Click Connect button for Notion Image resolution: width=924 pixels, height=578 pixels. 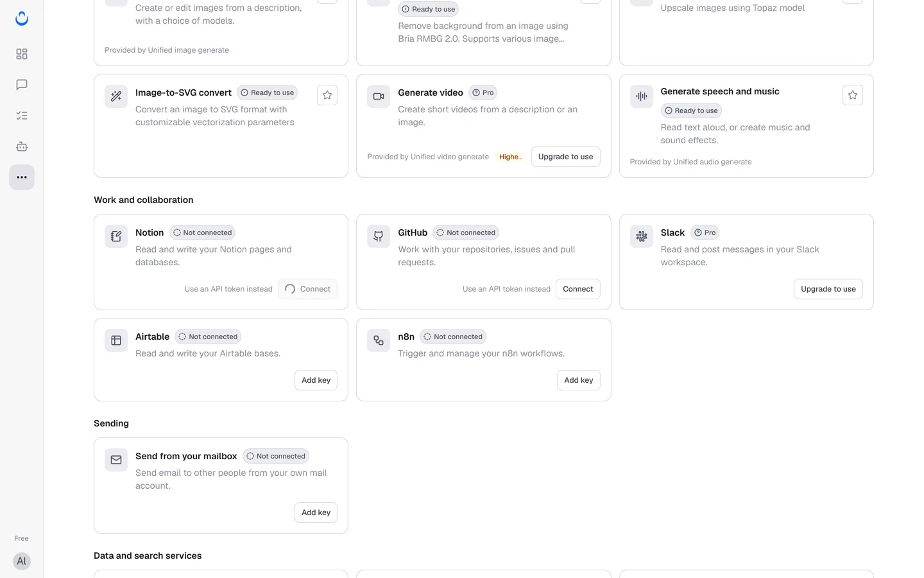pos(308,289)
